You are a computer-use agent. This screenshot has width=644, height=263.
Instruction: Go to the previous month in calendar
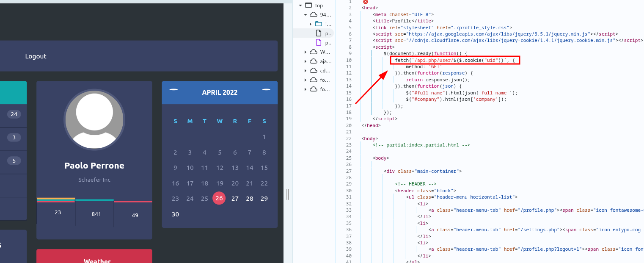(x=173, y=90)
